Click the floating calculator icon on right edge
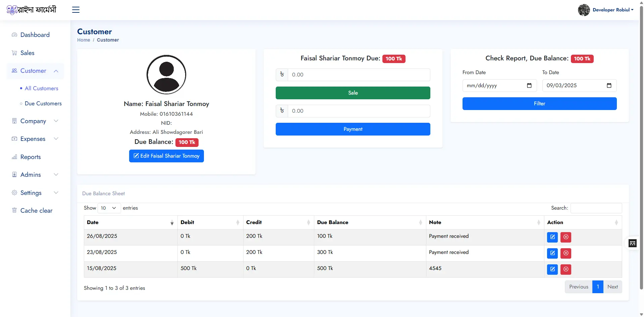 tap(632, 243)
